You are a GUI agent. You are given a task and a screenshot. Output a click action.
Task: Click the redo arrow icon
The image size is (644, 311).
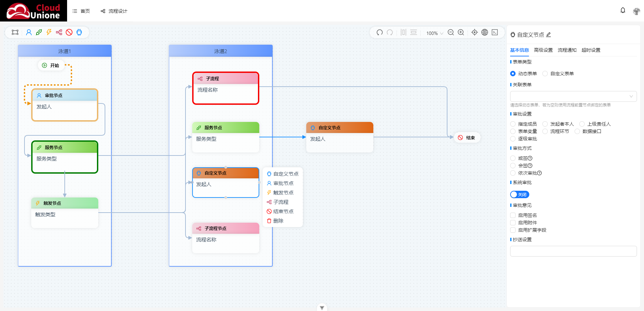tap(390, 32)
